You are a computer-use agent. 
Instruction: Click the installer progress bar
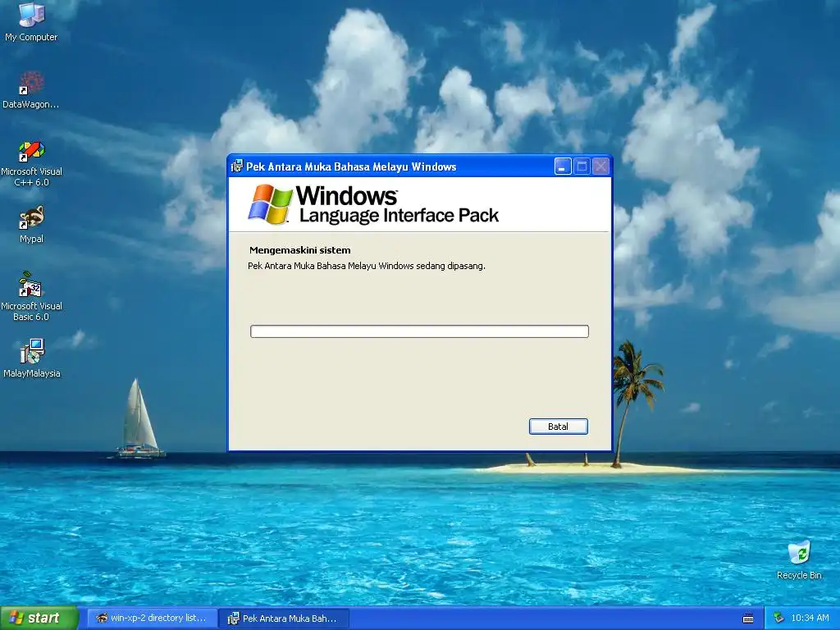click(419, 331)
